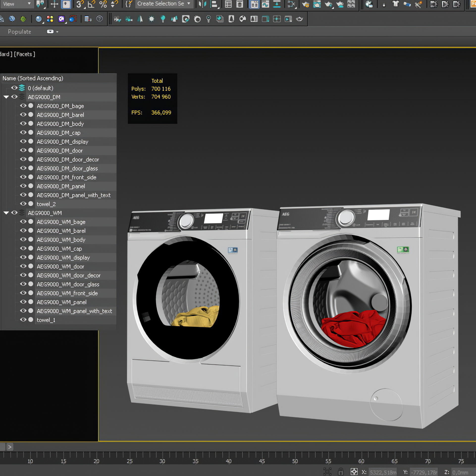Open the Rendered Frame Window
476x476 pixels.
tap(317, 4)
